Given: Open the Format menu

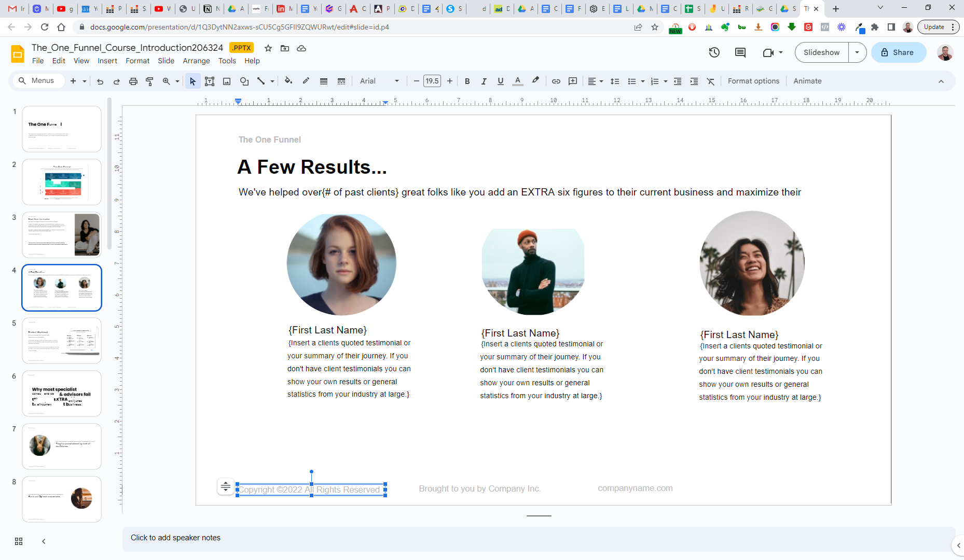Looking at the screenshot, I should tap(137, 61).
